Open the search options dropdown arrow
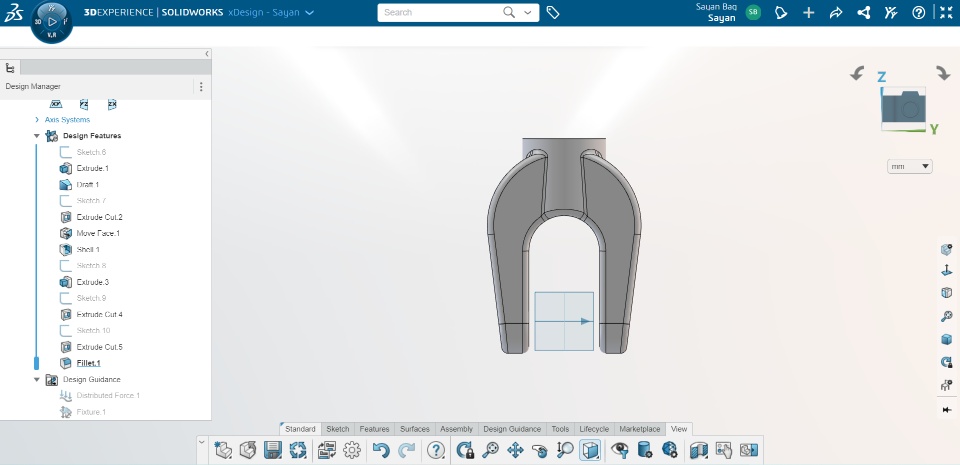 point(528,12)
